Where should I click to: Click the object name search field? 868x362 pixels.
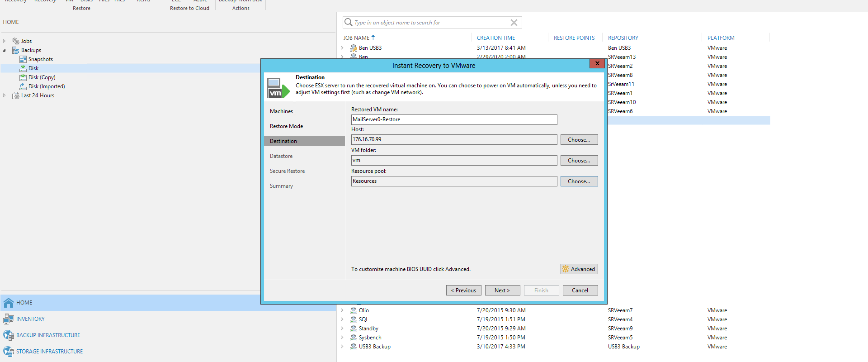(x=432, y=23)
